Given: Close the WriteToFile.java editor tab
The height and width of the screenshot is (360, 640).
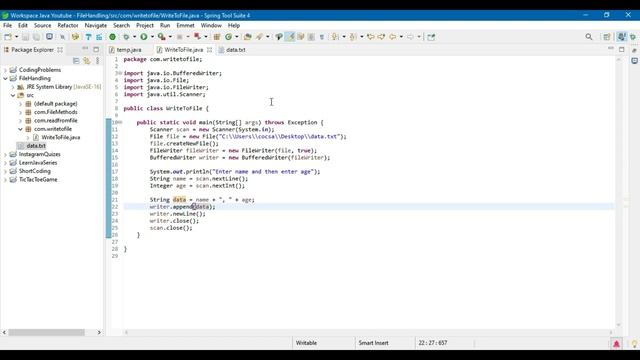Looking at the screenshot, I should pos(209,50).
